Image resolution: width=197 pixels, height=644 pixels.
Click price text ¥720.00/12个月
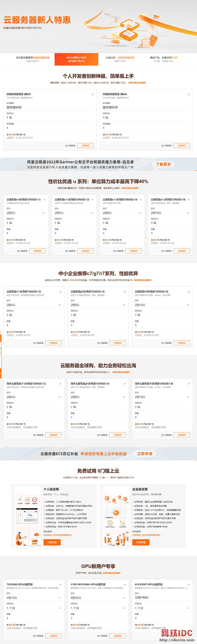pos(24,138)
